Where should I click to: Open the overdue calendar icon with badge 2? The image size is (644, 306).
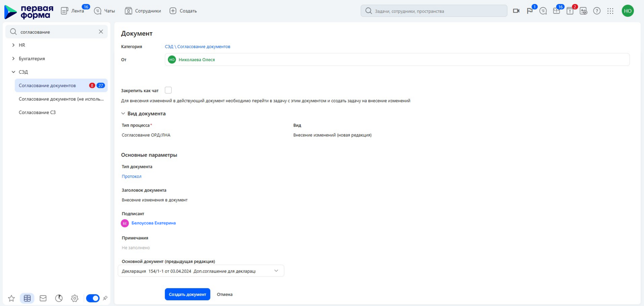570,11
